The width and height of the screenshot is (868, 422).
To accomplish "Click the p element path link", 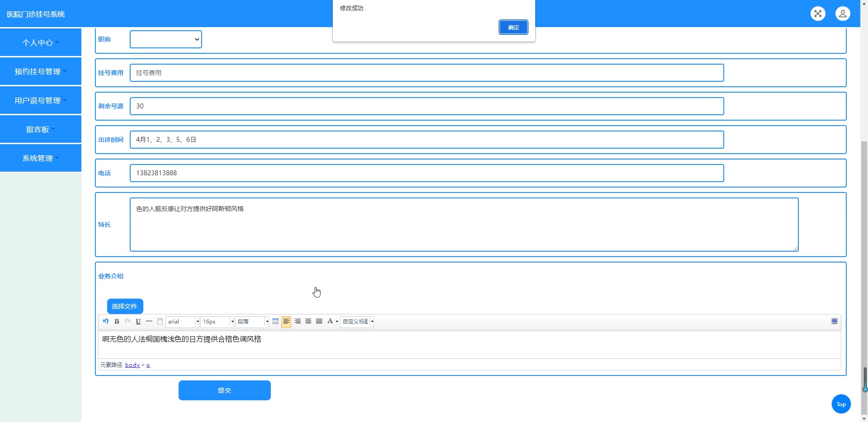I will 148,365.
